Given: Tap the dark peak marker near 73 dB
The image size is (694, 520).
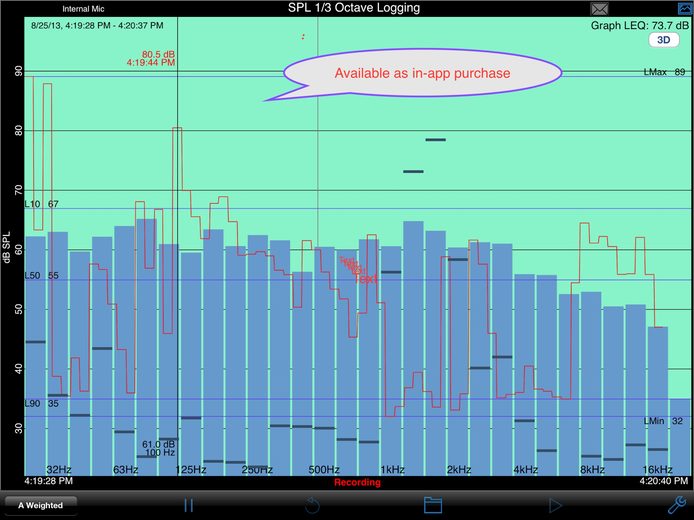Looking at the screenshot, I should coord(413,172).
